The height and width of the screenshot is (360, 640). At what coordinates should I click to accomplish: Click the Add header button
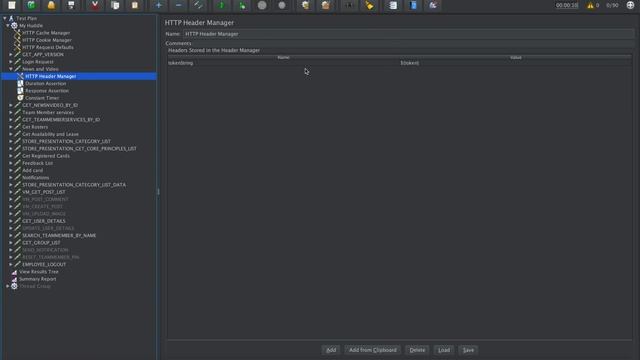click(331, 350)
